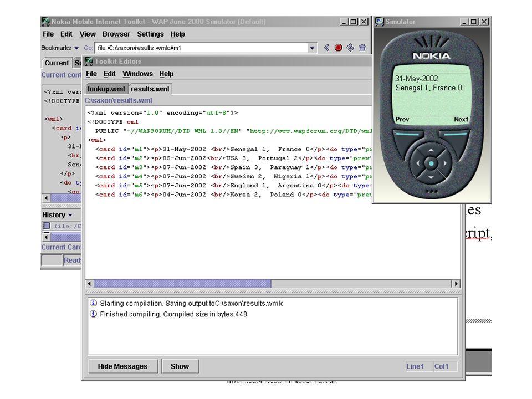Click the red stop loading icon

click(338, 48)
